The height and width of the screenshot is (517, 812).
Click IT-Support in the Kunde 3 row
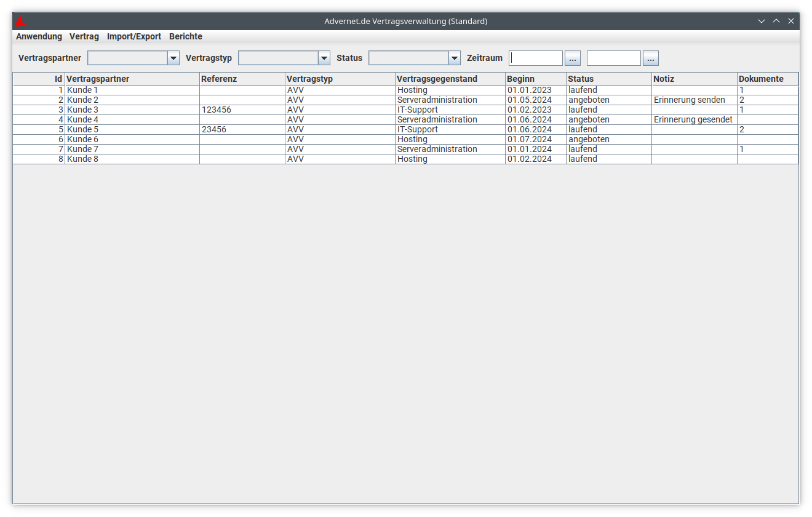point(418,110)
